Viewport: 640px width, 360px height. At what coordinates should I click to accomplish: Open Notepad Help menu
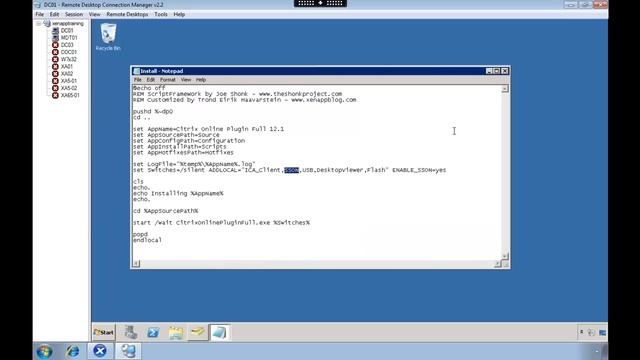tap(201, 80)
